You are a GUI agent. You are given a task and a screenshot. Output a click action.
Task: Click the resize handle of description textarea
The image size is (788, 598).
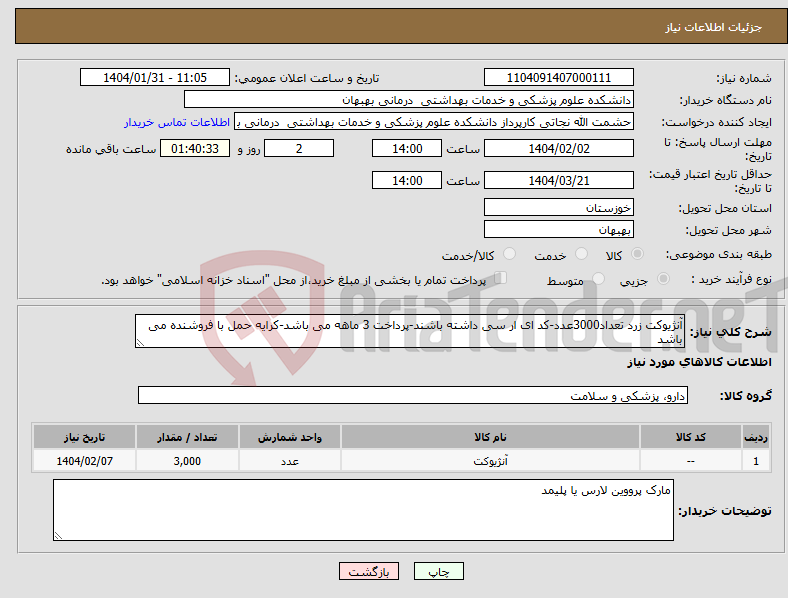[x=140, y=343]
